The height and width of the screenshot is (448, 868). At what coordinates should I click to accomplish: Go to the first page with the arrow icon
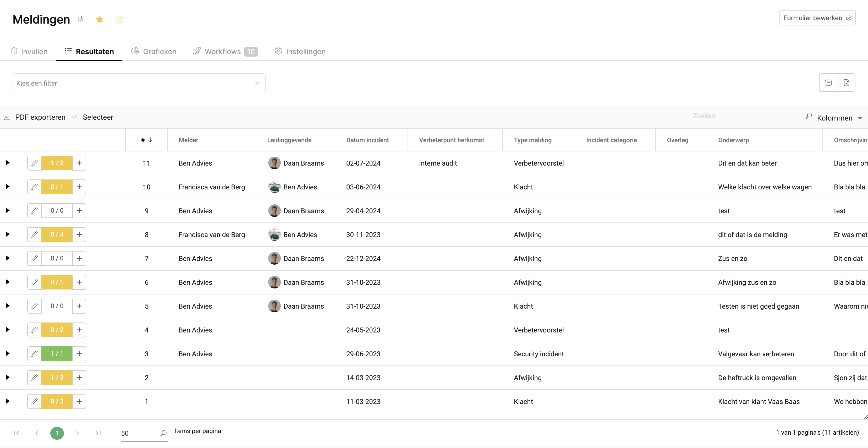(16, 433)
